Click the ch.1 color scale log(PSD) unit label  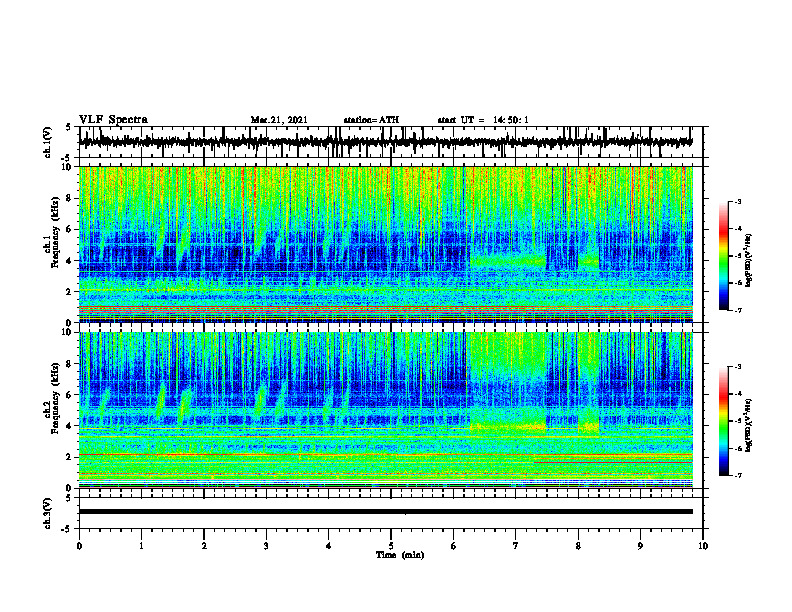(749, 261)
